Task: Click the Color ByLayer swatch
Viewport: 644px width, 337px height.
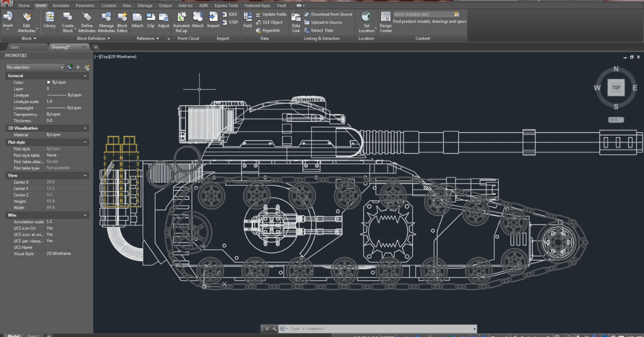Action: pyautogui.click(x=48, y=82)
